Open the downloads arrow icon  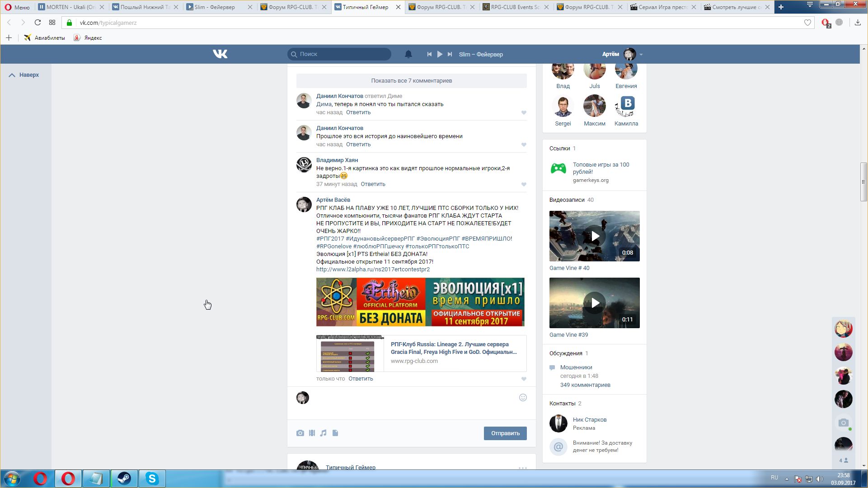pos(858,23)
